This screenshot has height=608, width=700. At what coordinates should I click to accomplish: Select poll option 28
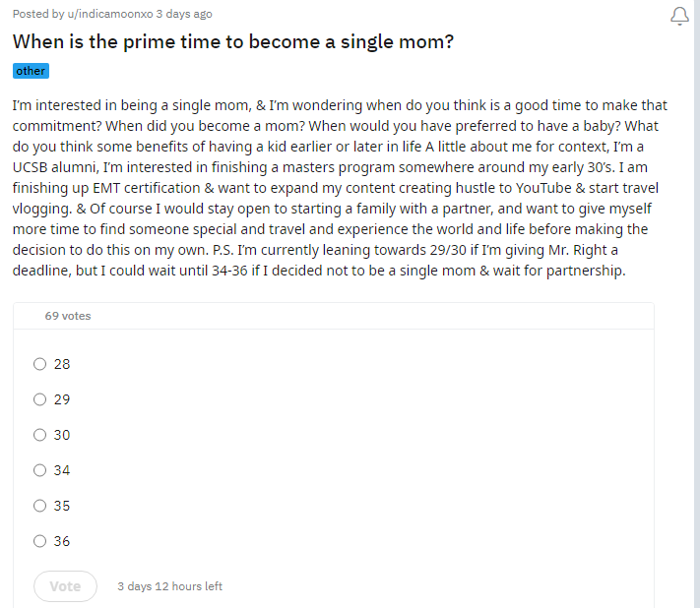[x=40, y=364]
